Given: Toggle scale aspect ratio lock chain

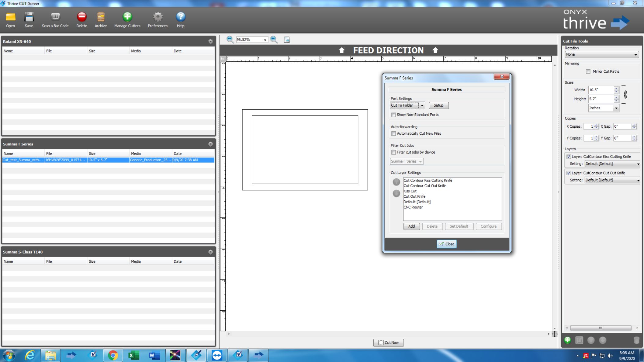Looking at the screenshot, I should (625, 94).
